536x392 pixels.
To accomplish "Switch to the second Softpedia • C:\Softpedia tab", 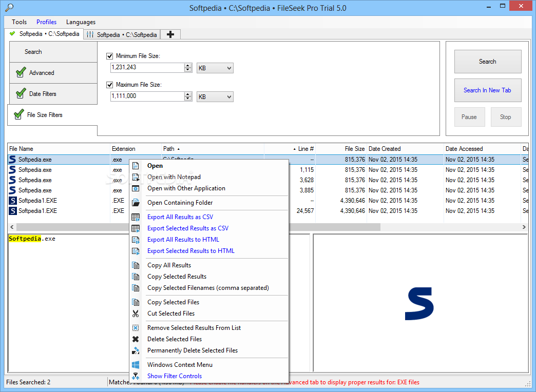I will tap(122, 34).
